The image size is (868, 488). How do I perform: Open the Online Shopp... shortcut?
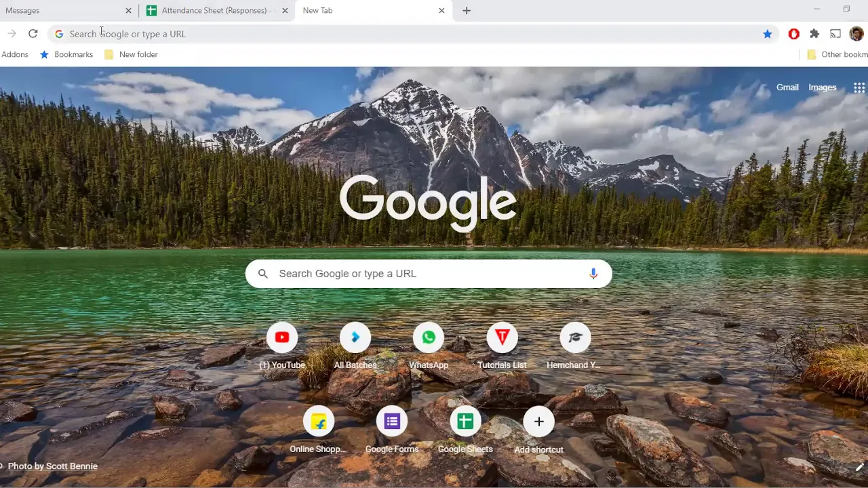pos(319,422)
